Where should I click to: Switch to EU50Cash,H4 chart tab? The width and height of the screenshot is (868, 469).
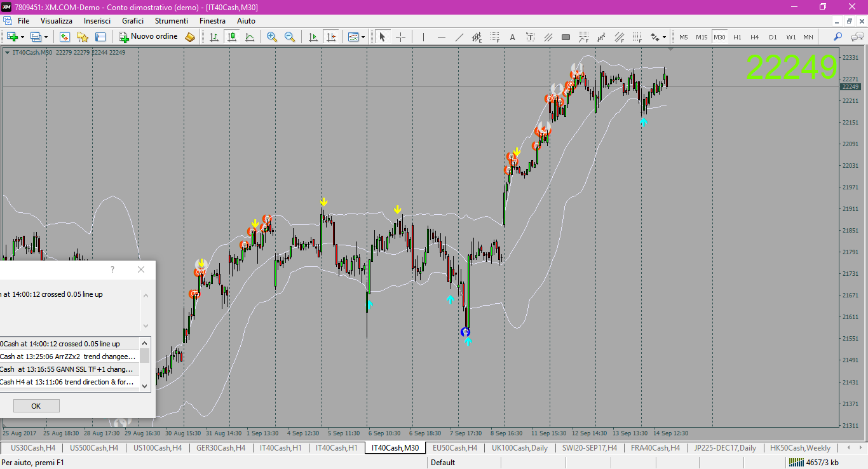click(x=455, y=448)
